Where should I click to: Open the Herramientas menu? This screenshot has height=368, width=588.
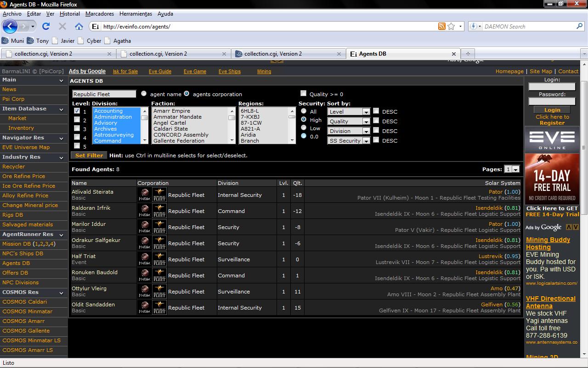tap(136, 14)
